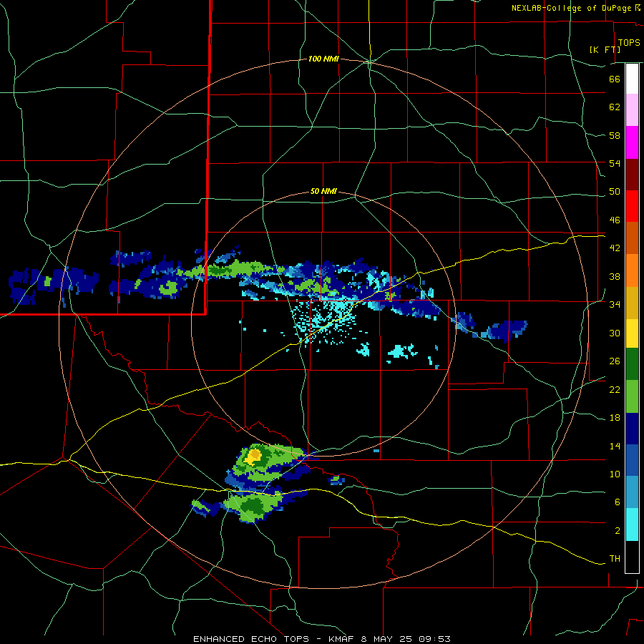
Task: Click the legend value "30"
Action: tap(615, 333)
